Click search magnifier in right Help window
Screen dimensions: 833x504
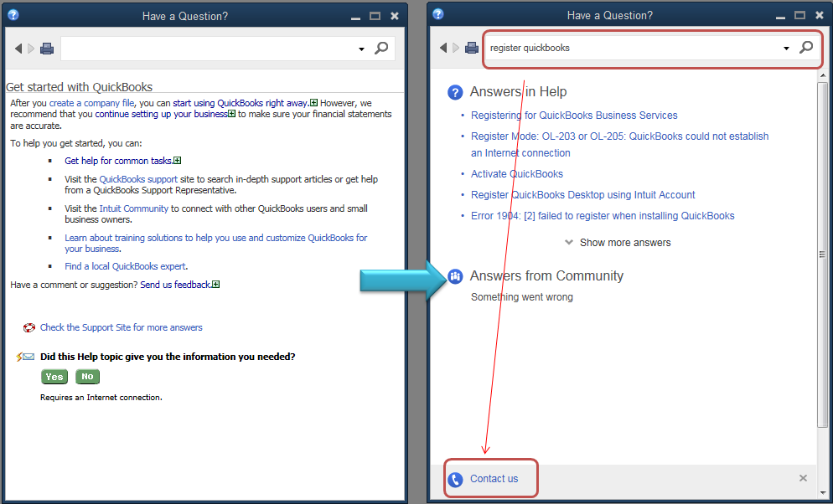806,47
